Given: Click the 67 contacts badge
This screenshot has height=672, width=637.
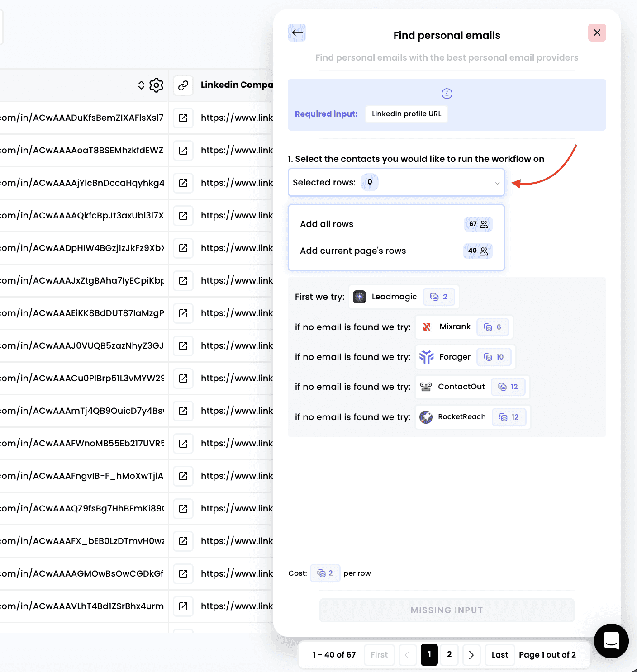Looking at the screenshot, I should [x=478, y=224].
